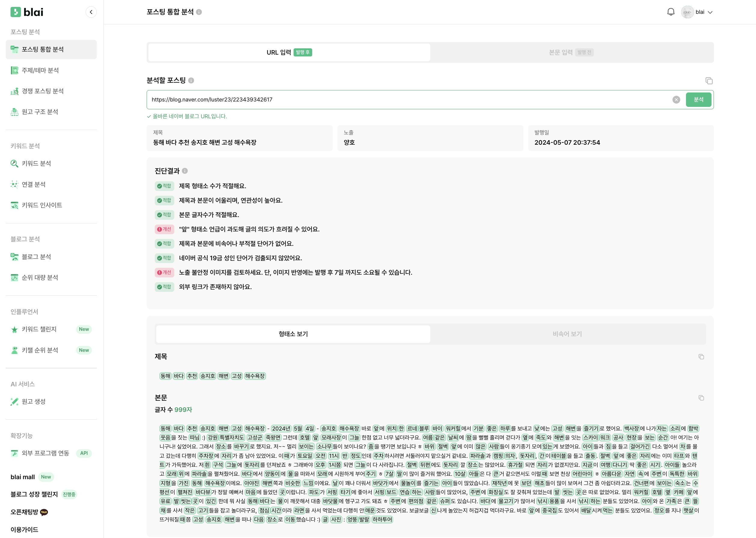Switch to the 비속어 보기 tab
The height and width of the screenshot is (538, 756).
[x=567, y=334]
